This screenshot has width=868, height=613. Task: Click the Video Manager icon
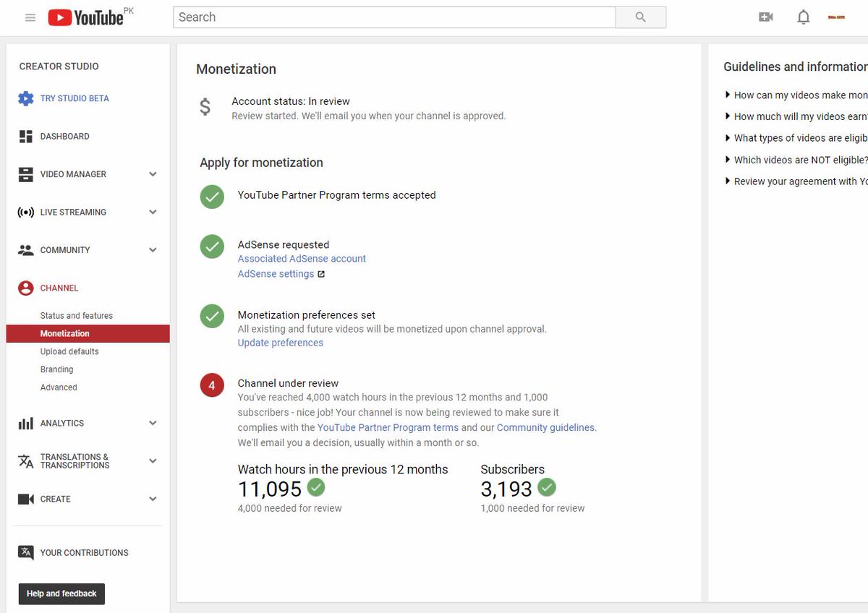(26, 174)
